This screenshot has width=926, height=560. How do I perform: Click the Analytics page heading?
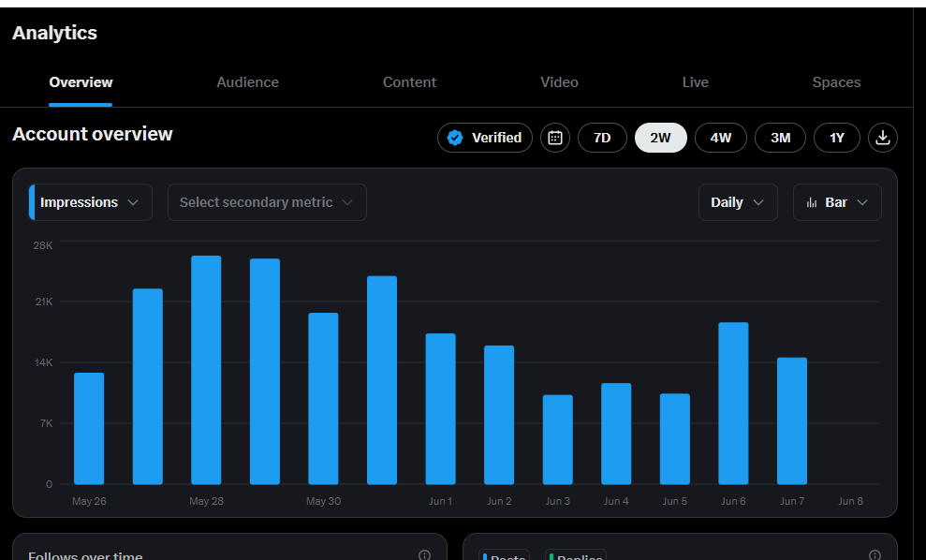54,33
